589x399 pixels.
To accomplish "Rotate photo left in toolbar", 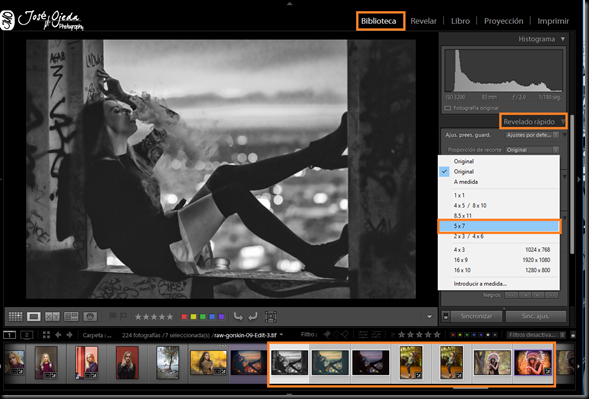I will click(x=238, y=316).
